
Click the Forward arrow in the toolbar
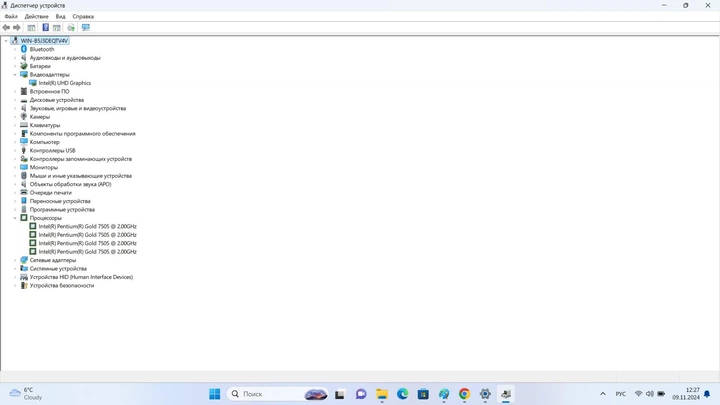click(x=17, y=28)
